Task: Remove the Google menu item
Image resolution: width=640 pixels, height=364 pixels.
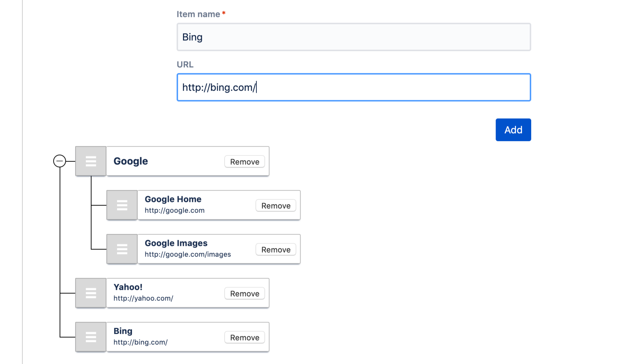Action: 245,162
